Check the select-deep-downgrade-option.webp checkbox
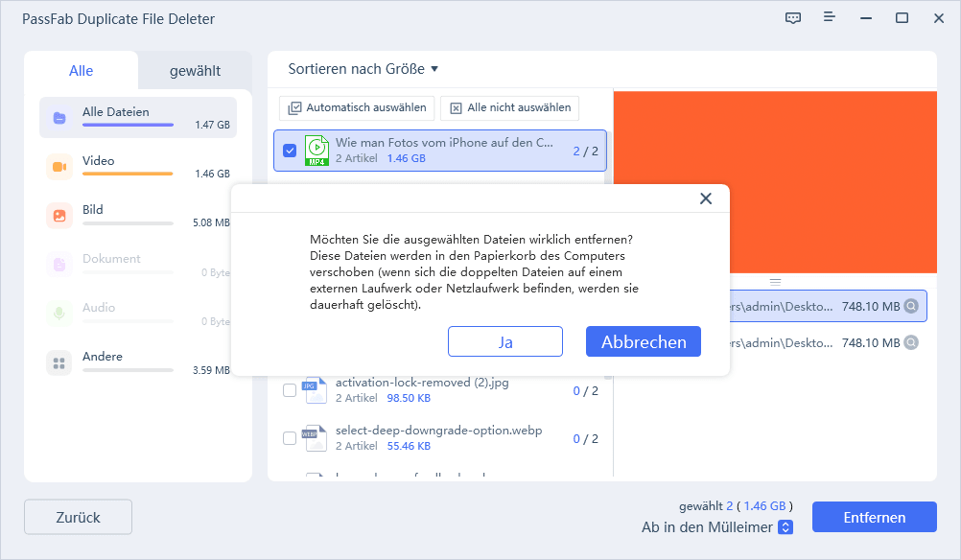The height and width of the screenshot is (560, 961). (x=290, y=438)
